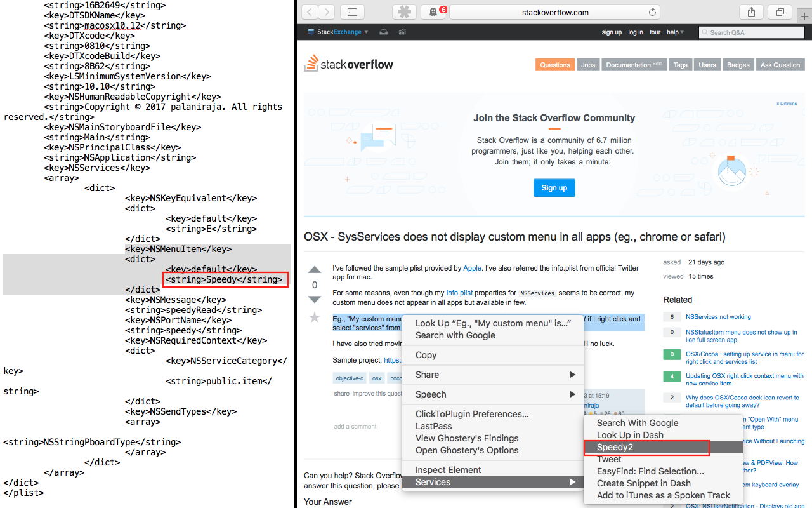
Task: Open the Stack Exchange inbox icon
Action: [384, 32]
